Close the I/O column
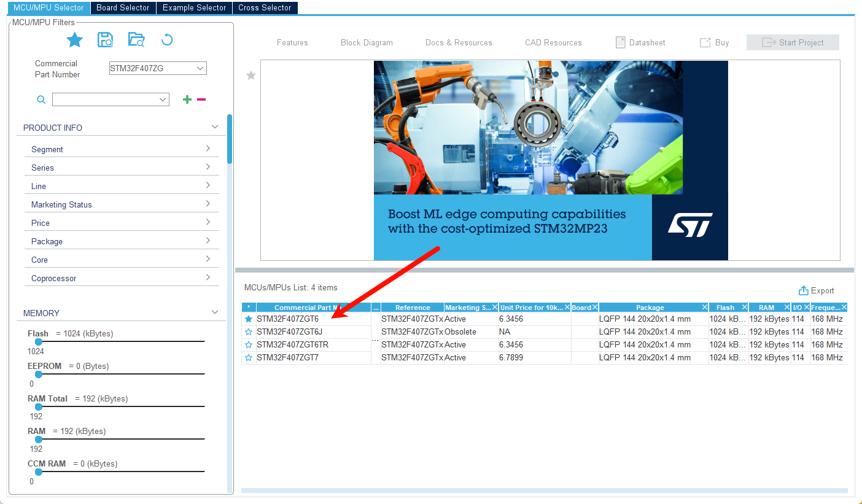862x504 pixels. click(807, 308)
